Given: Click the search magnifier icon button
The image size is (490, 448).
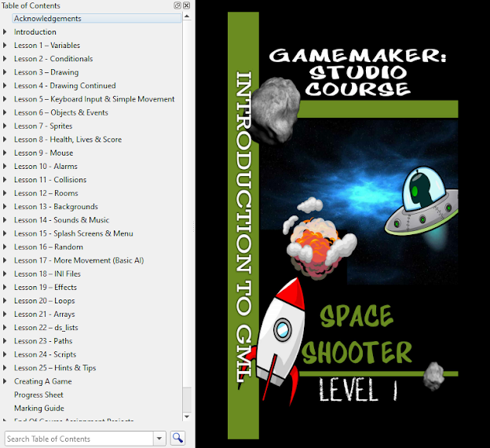Looking at the screenshot, I should pos(177,439).
